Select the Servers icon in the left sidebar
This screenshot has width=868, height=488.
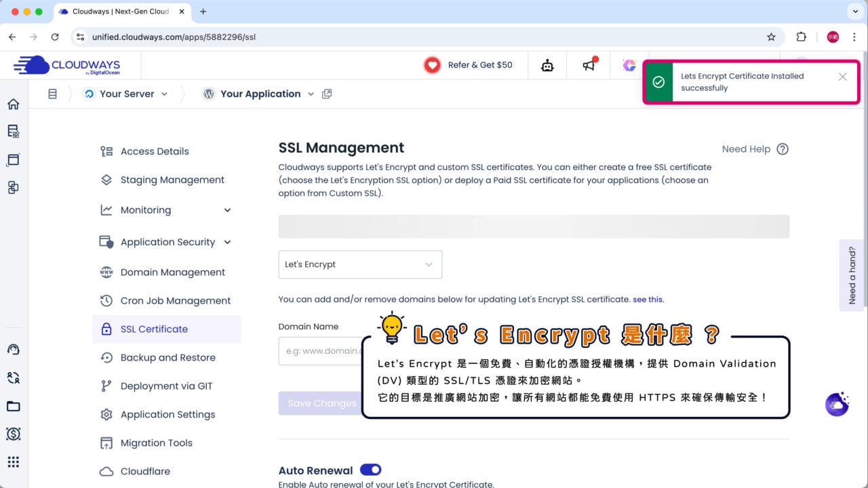tap(13, 131)
